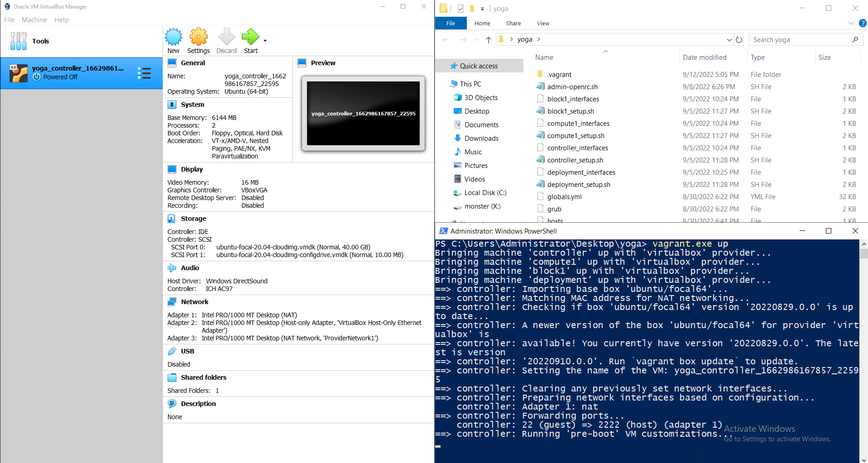868x463 pixels.
Task: Open the Machine menu
Action: point(34,20)
